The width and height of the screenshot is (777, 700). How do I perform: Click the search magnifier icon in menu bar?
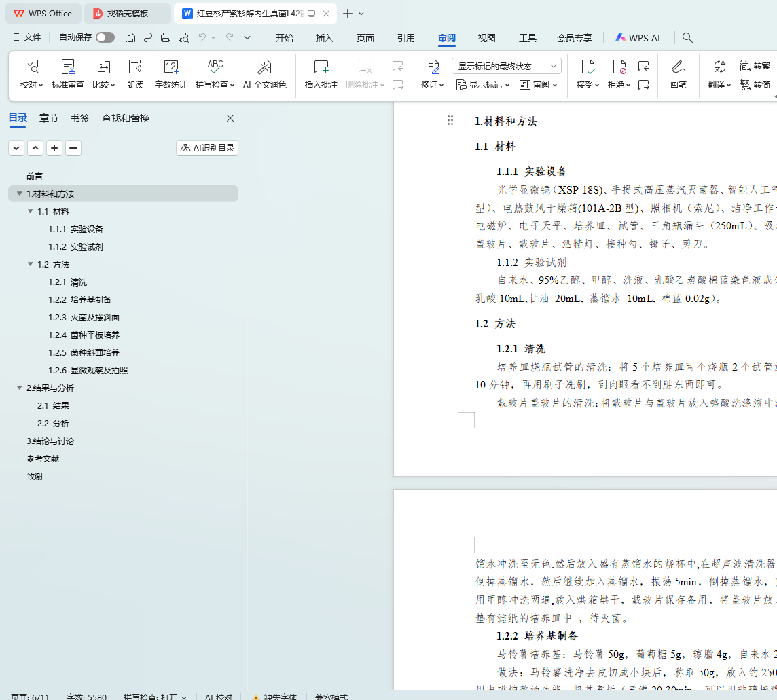pos(687,38)
